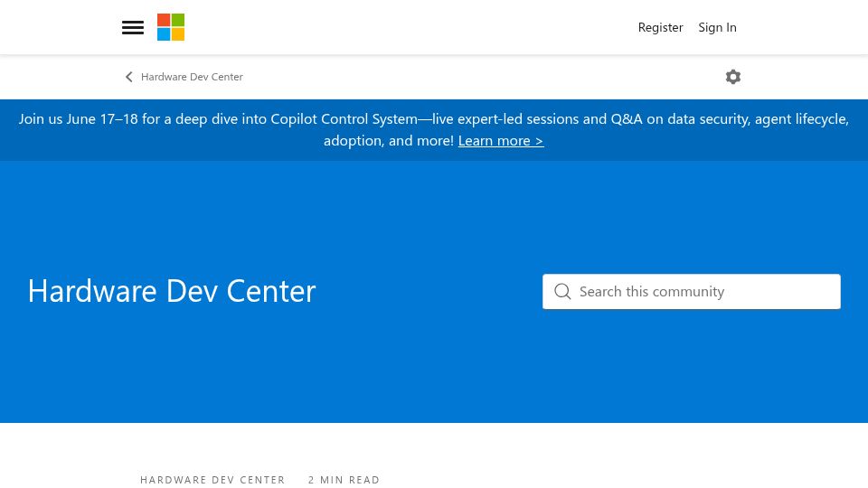
Task: Click the Microsoft logo
Action: point(171,27)
